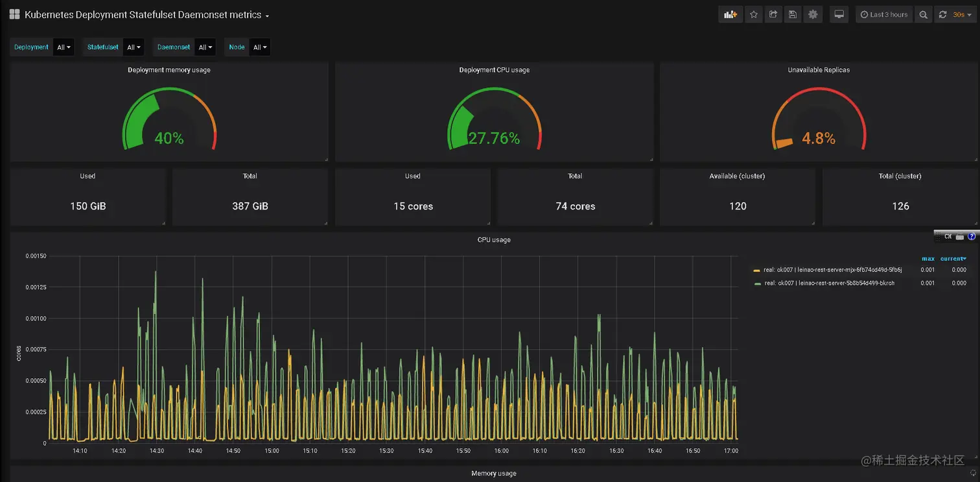Image resolution: width=980 pixels, height=482 pixels.
Task: Click the 120 available cluster value
Action: coord(738,206)
